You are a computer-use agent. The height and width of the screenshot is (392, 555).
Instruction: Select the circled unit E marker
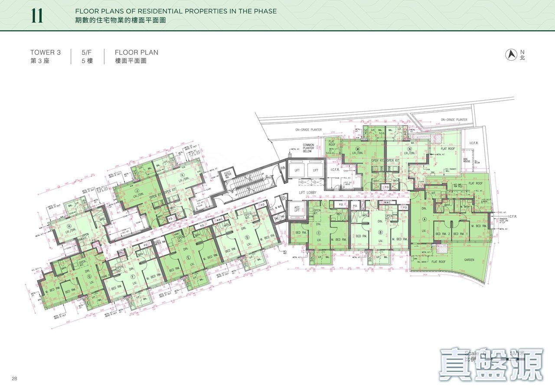click(x=188, y=257)
